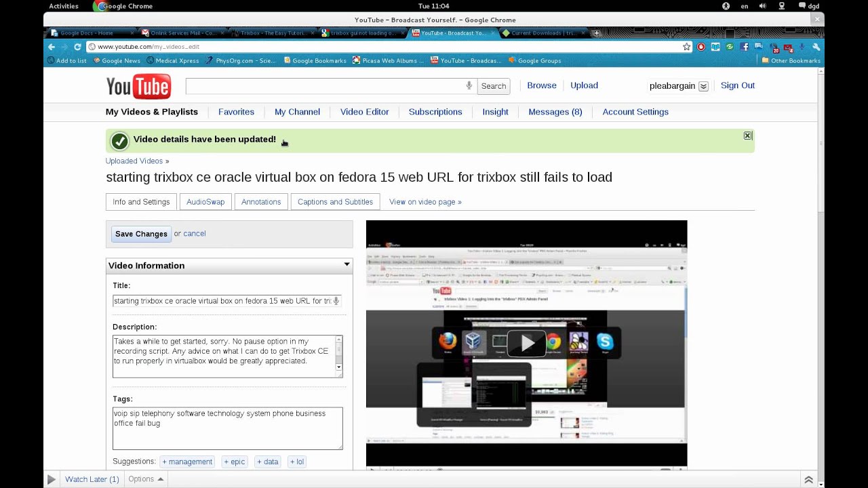Viewport: 868px width, 488px height.
Task: Click Sign Out
Action: coord(738,85)
